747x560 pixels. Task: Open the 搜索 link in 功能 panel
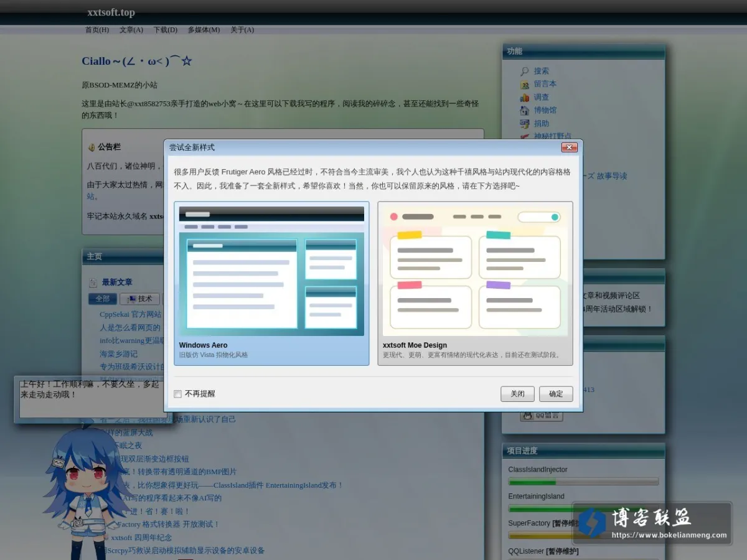coord(542,71)
